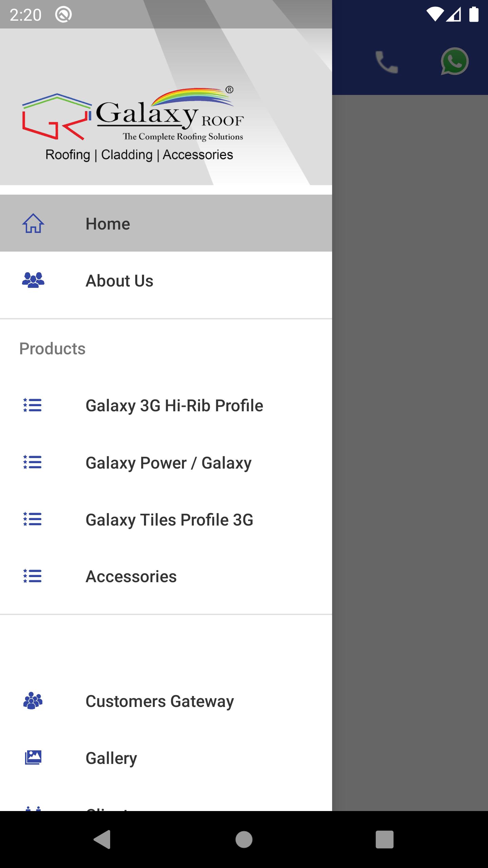Tap the Android recent apps square

(x=385, y=840)
